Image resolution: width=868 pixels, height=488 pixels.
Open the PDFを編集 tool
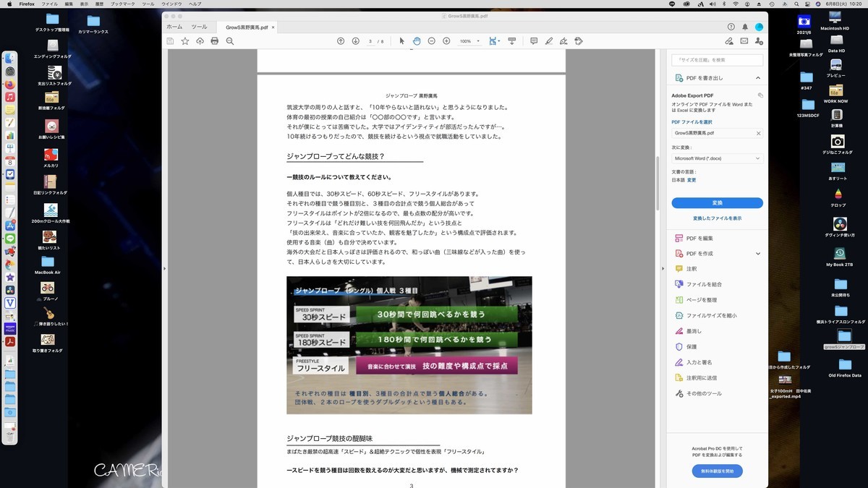tap(699, 238)
